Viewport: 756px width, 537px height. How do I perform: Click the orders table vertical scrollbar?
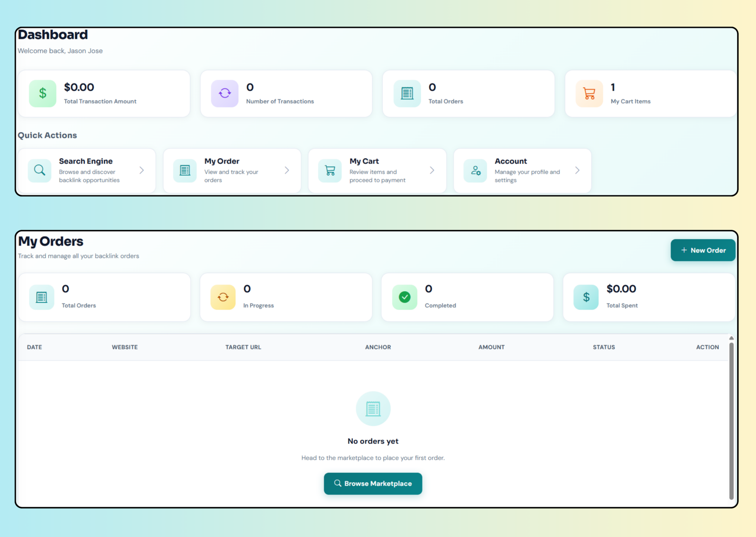(732, 421)
